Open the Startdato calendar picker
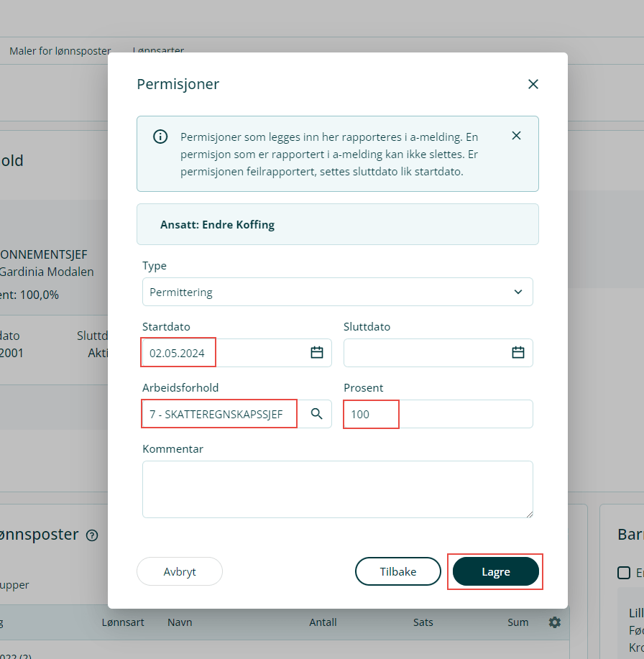 tap(317, 353)
